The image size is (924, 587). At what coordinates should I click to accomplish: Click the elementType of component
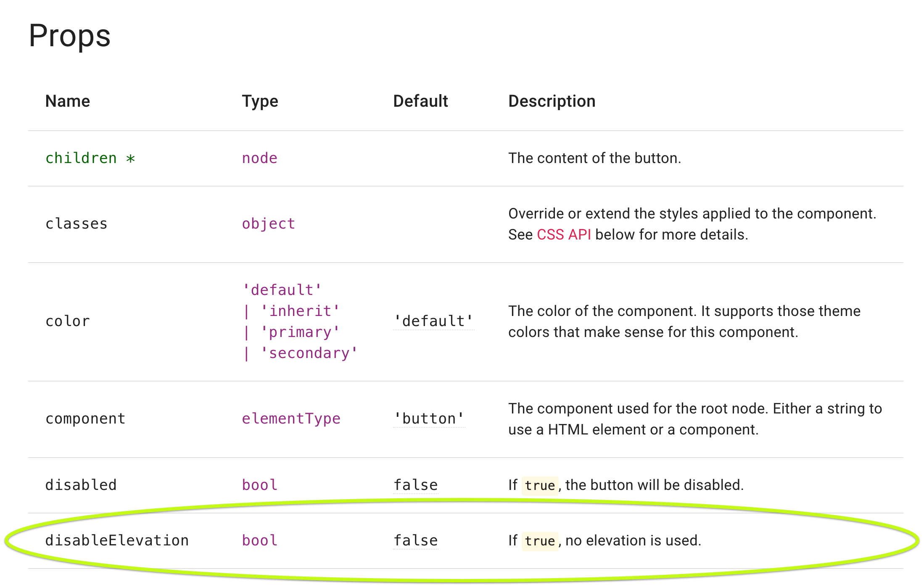click(291, 418)
